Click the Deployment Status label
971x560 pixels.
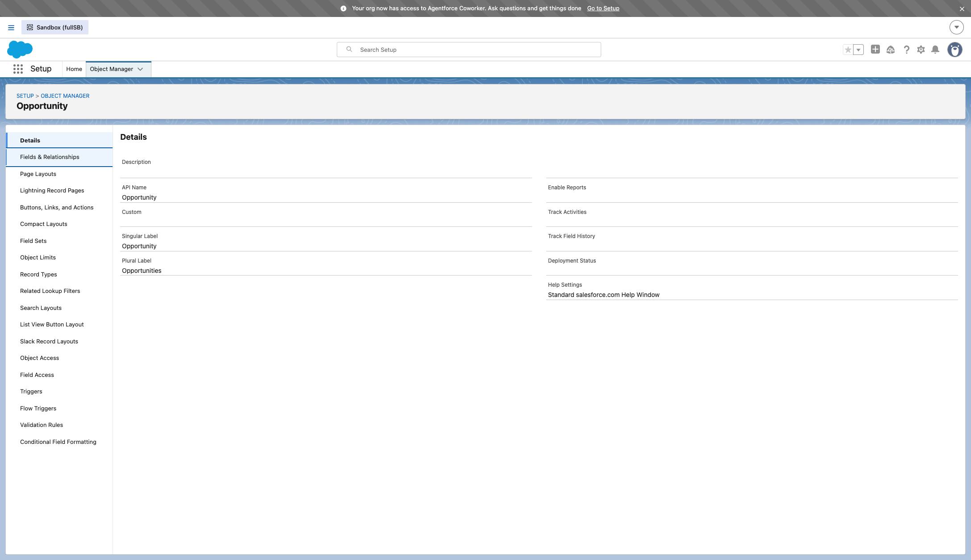tap(572, 261)
